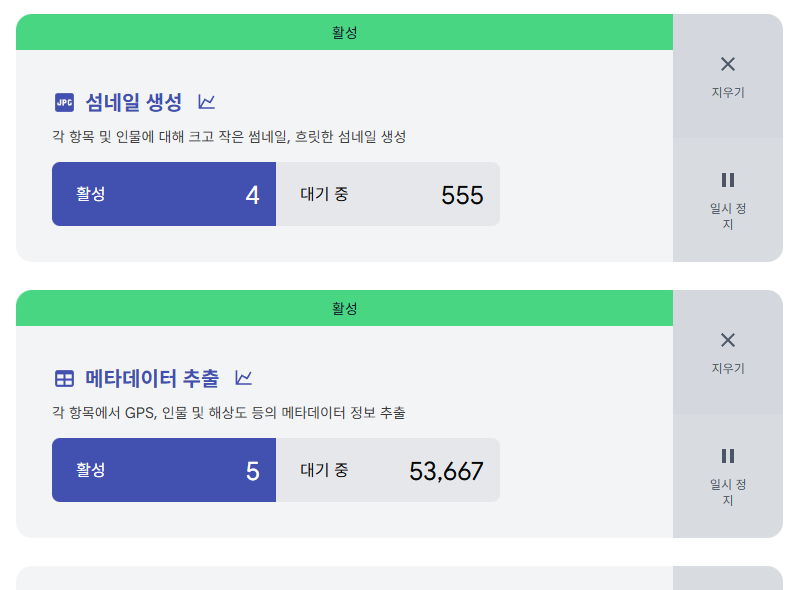The height and width of the screenshot is (590, 807).
Task: Click the green 활성 status bar above 섬네일 생성
Action: [344, 32]
